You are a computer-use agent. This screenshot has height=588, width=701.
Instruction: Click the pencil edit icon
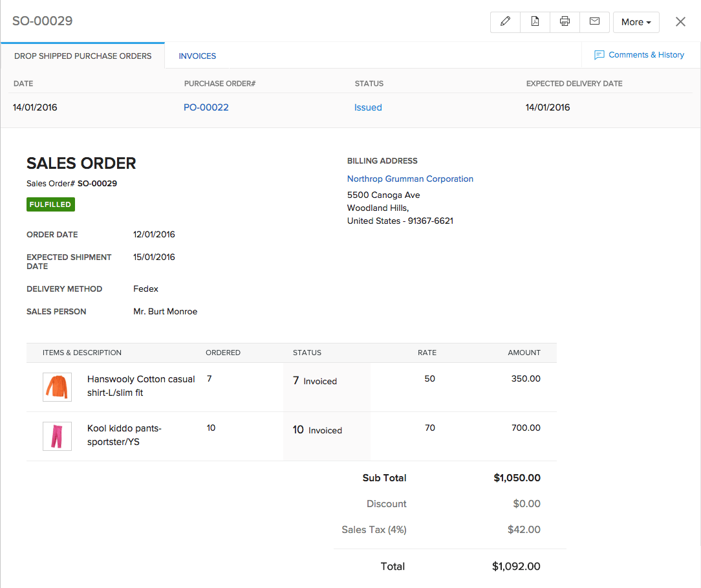point(506,21)
